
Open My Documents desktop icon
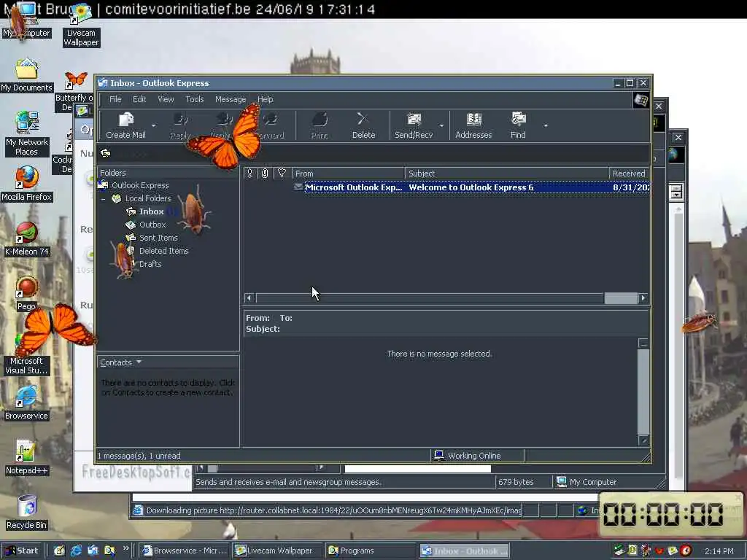(27, 75)
